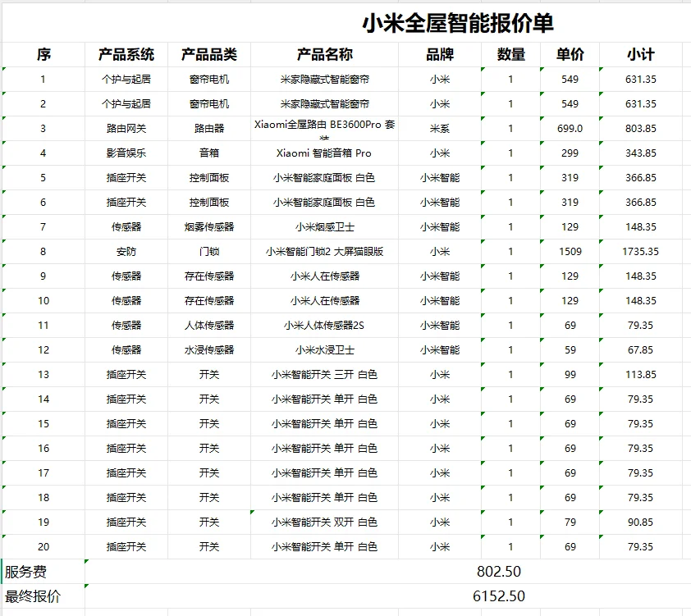Click the 序 column header

click(43, 54)
